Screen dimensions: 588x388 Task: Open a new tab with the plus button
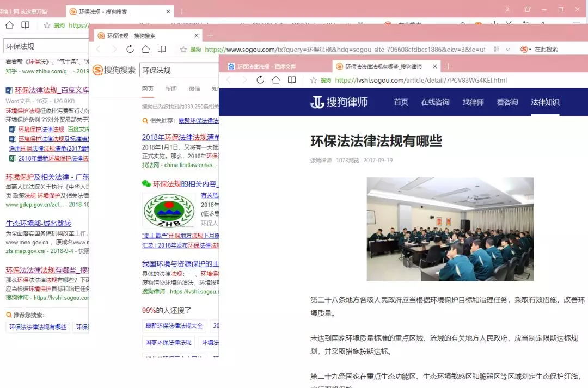pos(448,66)
